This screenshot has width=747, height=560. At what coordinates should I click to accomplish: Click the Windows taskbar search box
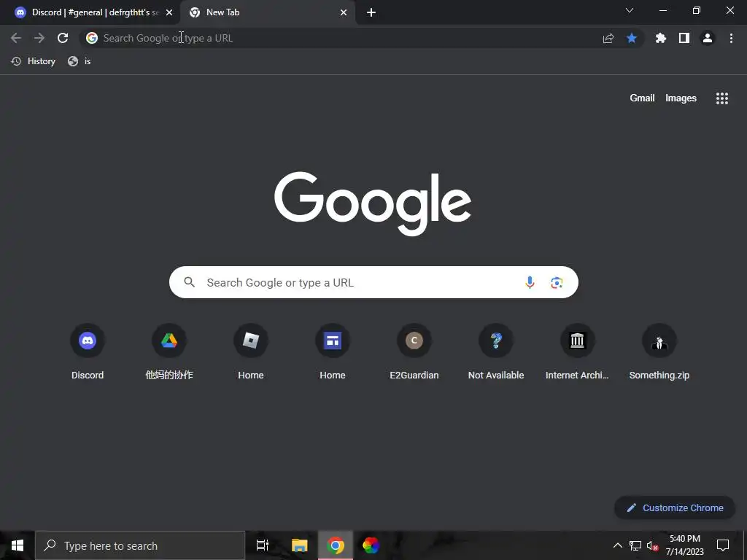(x=140, y=545)
